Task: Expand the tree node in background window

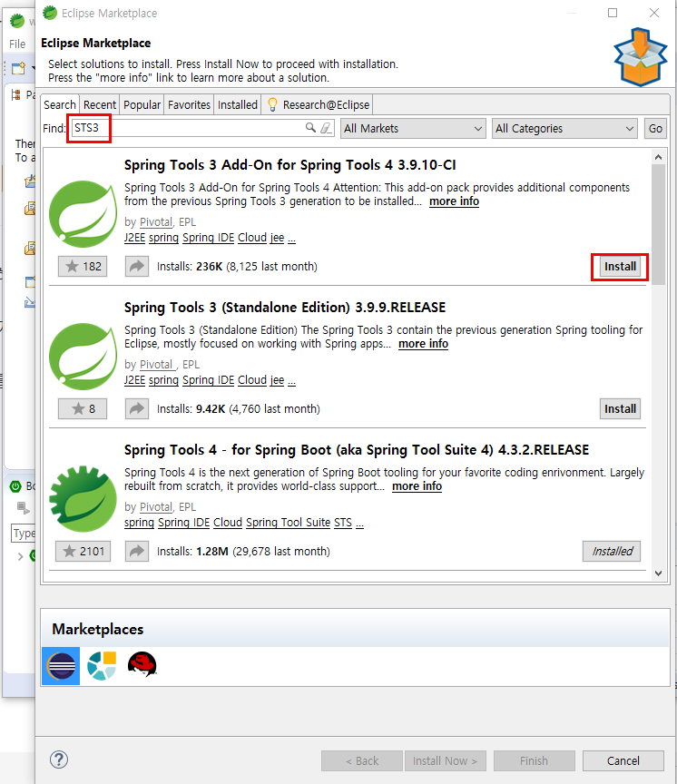Action: coord(20,556)
